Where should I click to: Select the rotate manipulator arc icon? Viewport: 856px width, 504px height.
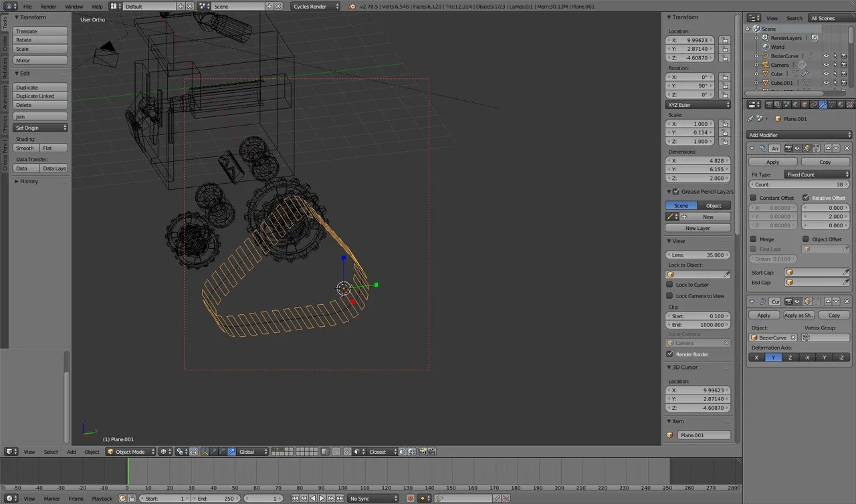point(223,452)
